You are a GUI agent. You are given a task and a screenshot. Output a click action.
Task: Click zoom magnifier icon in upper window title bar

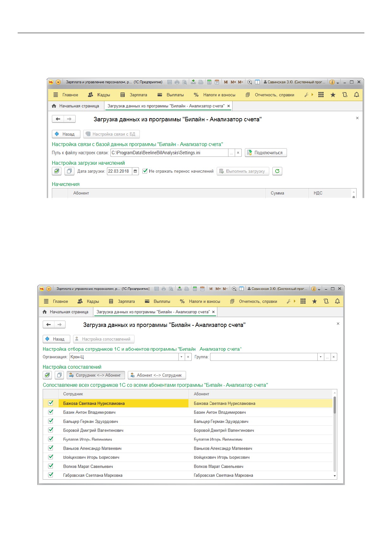point(250,82)
